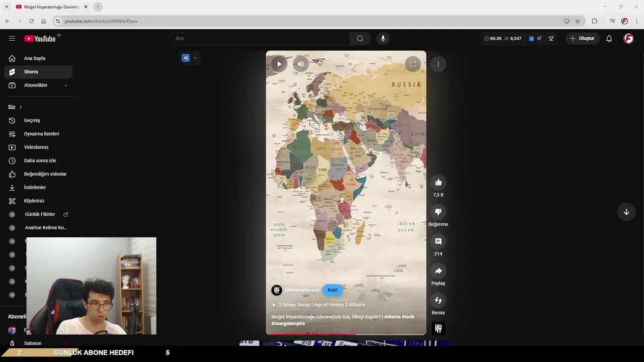Open the YouTube hamburger guide menu

(x=12, y=38)
